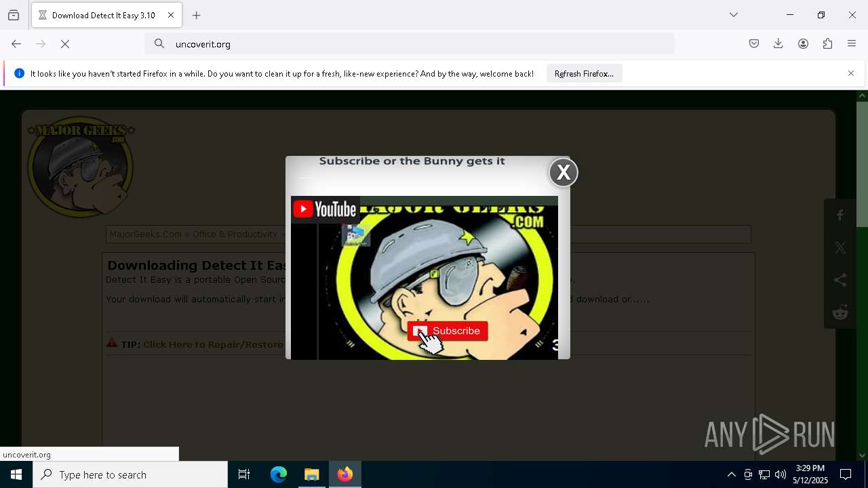Click Downloading Detect It Easy heading
This screenshot has width=868, height=488.
pyautogui.click(x=197, y=266)
